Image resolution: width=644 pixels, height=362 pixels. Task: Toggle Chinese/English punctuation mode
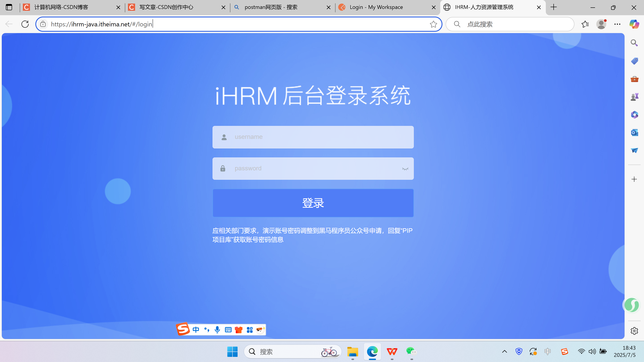click(x=206, y=330)
